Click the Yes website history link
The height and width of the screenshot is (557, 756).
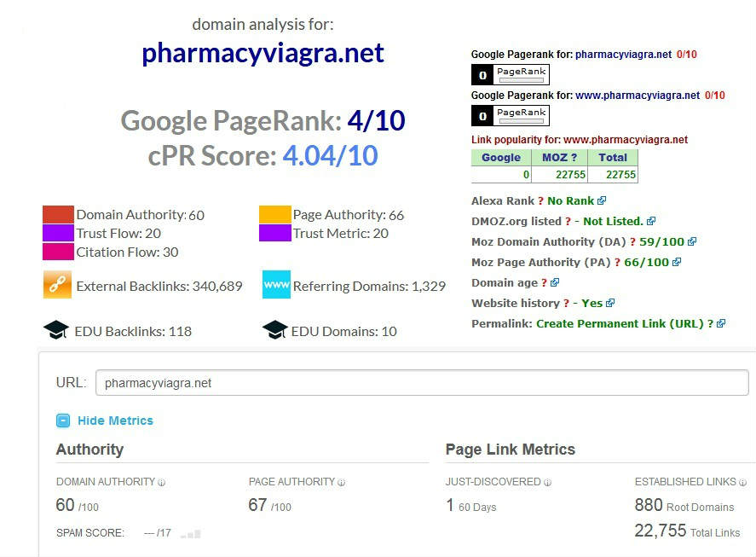tap(592, 303)
